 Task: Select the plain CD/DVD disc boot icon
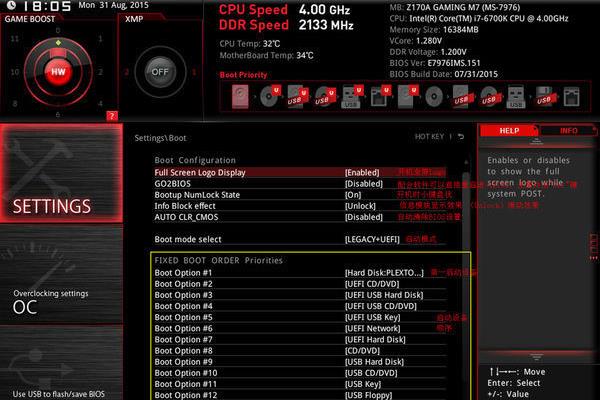[434, 96]
